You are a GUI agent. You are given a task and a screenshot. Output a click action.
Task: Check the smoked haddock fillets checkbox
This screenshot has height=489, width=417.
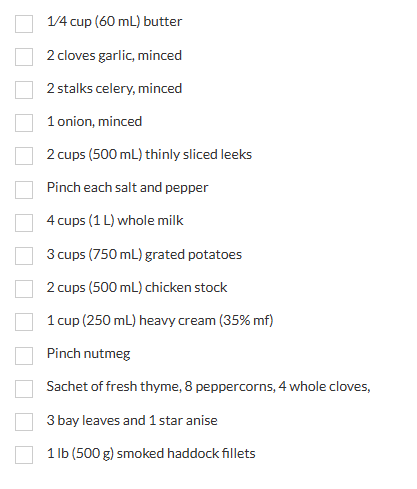pyautogui.click(x=24, y=455)
